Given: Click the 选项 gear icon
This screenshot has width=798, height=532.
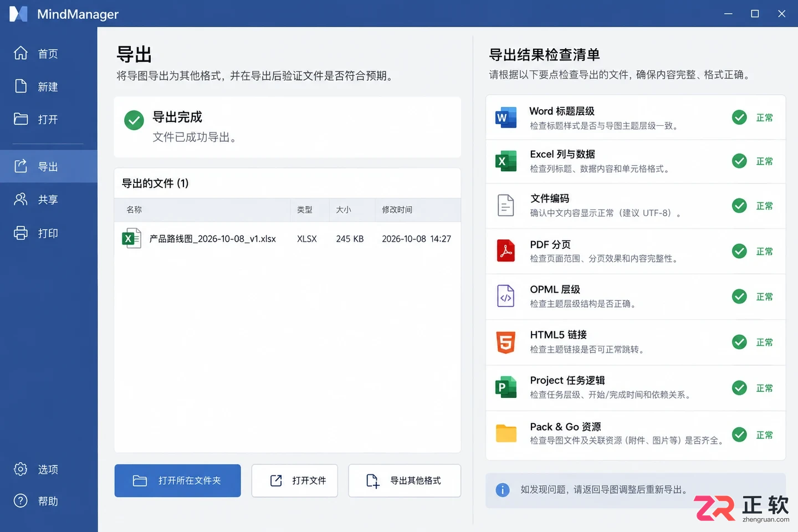Looking at the screenshot, I should pos(21,469).
